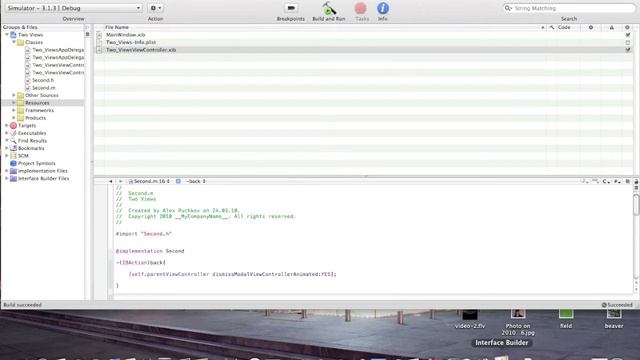Click the Other Sources folder icon
Image resolution: width=640 pixels, height=360 pixels.
(20, 95)
